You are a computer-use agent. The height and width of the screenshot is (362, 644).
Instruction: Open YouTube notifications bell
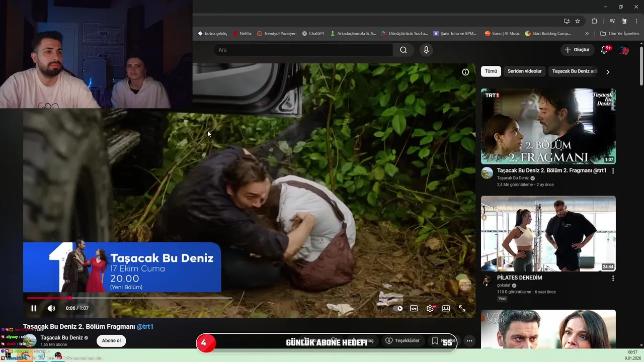(x=605, y=50)
